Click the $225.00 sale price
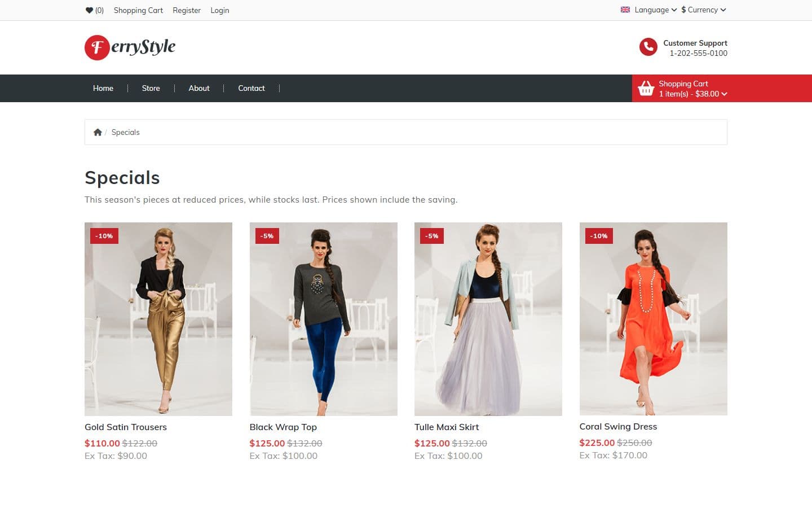Viewport: 812px width, 508px height. [597, 443]
